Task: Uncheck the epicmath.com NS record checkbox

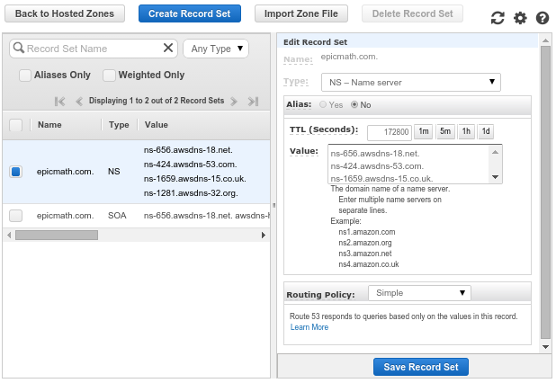Action: pos(16,172)
